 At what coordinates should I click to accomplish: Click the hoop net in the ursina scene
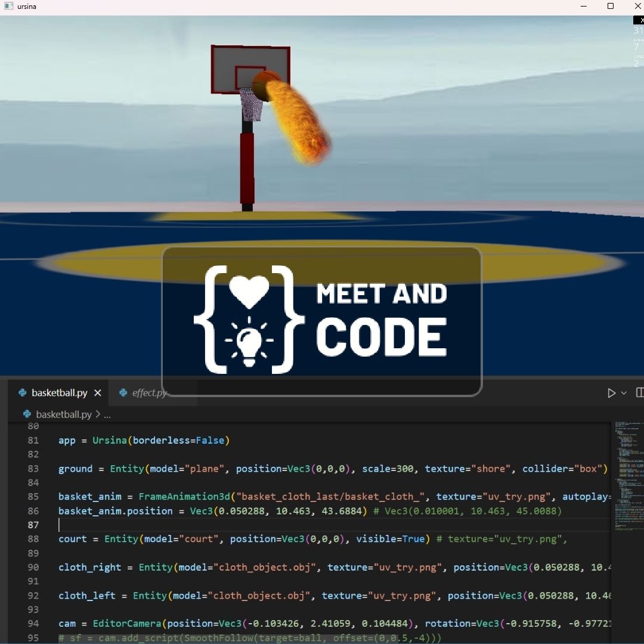(x=251, y=105)
